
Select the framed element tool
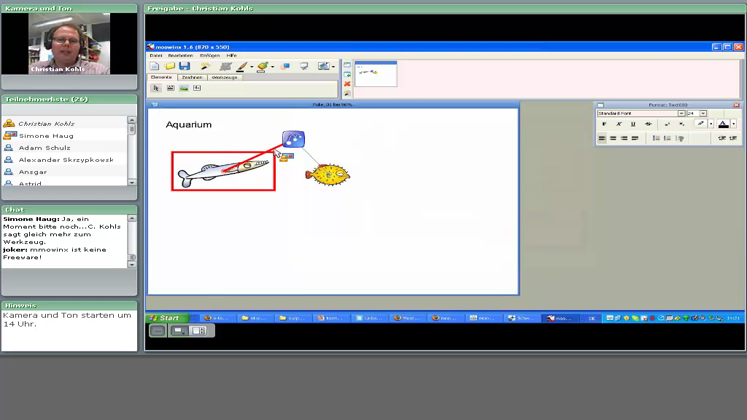click(x=197, y=88)
